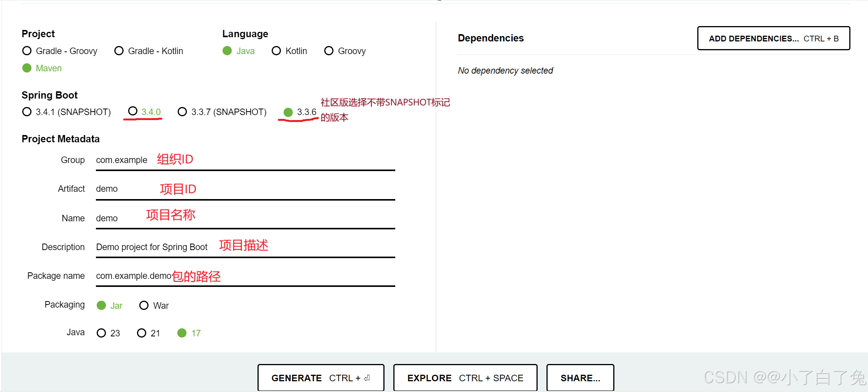Choose Spring Boot version 3.3.6
The height and width of the screenshot is (392, 868).
point(300,112)
